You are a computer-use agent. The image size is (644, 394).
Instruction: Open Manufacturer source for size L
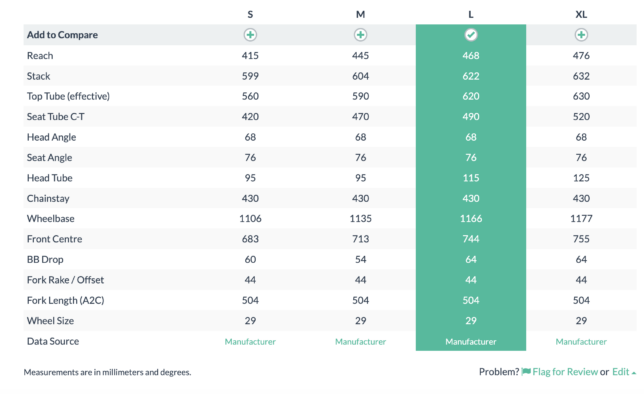point(471,342)
